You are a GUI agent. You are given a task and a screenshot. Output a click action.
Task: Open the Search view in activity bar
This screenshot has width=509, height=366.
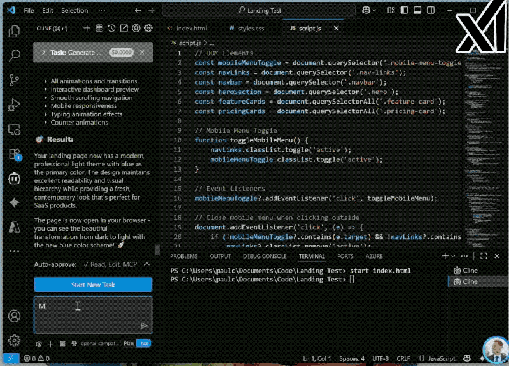(x=14, y=55)
